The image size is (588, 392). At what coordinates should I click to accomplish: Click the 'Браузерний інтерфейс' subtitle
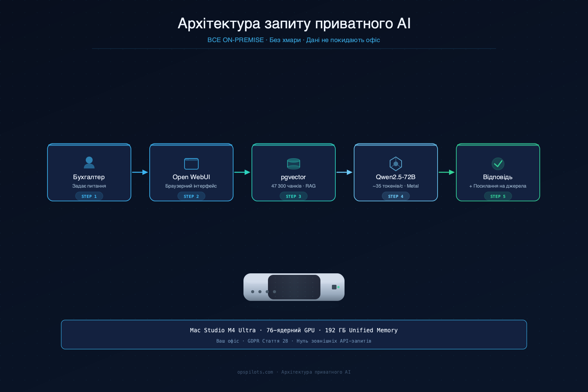coord(191,186)
